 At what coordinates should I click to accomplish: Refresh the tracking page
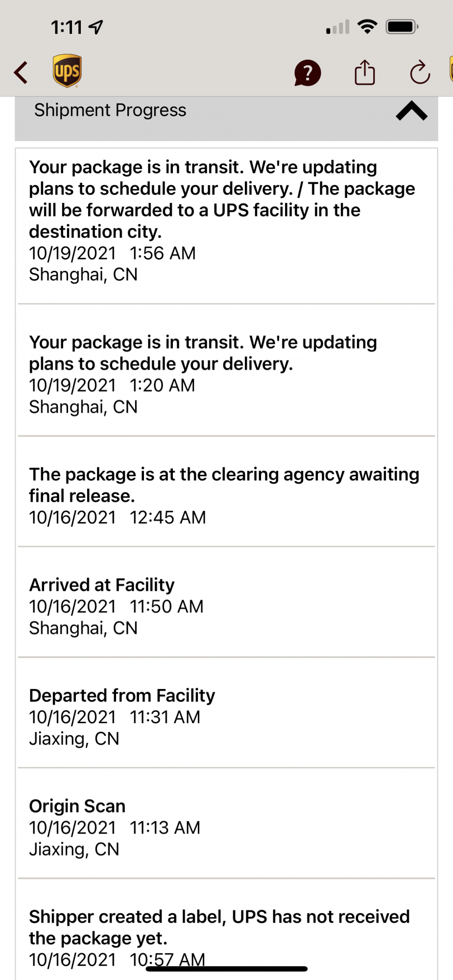420,73
